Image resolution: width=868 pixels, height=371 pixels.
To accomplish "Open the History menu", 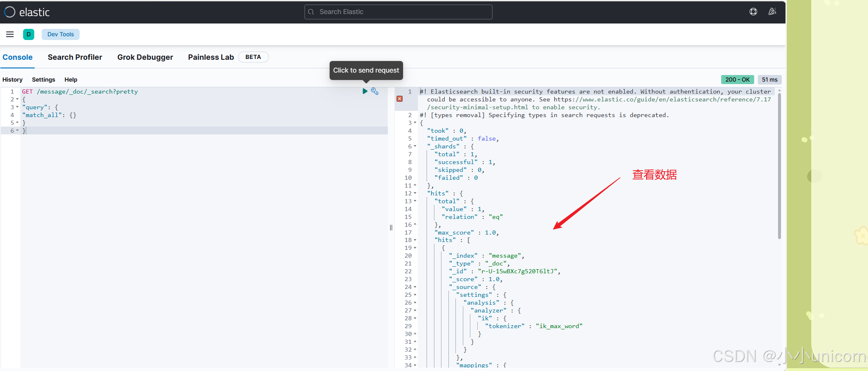I will pos(12,80).
